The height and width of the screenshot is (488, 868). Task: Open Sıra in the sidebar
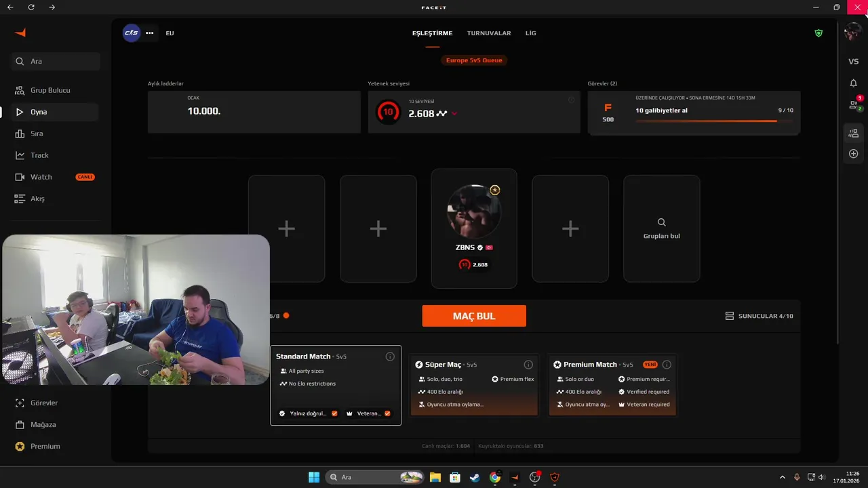tap(56, 134)
